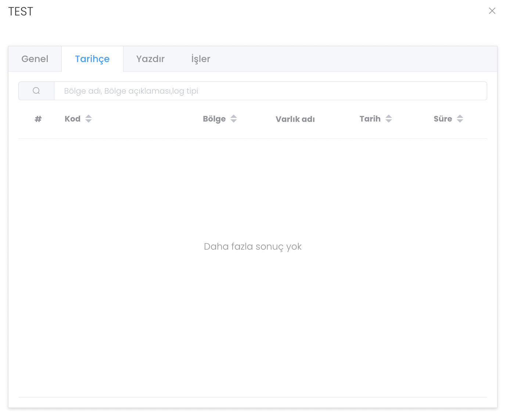Click the down arrow beside Kod
This screenshot has width=507, height=420.
(x=89, y=121)
